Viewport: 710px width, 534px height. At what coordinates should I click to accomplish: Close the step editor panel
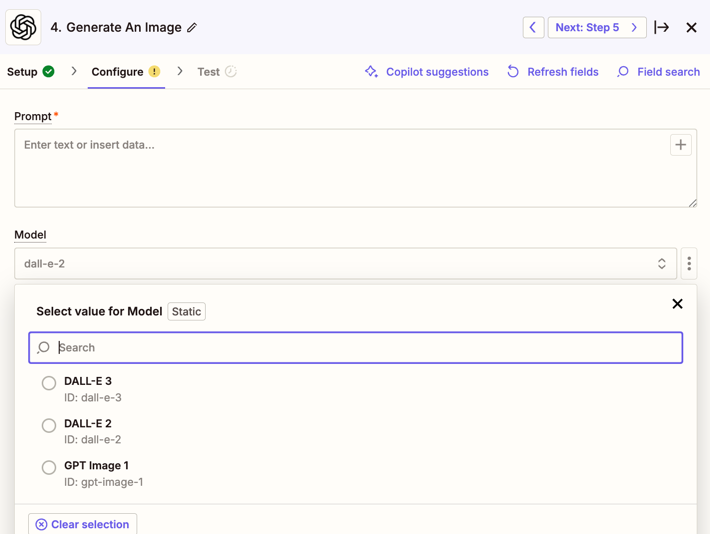pyautogui.click(x=691, y=28)
